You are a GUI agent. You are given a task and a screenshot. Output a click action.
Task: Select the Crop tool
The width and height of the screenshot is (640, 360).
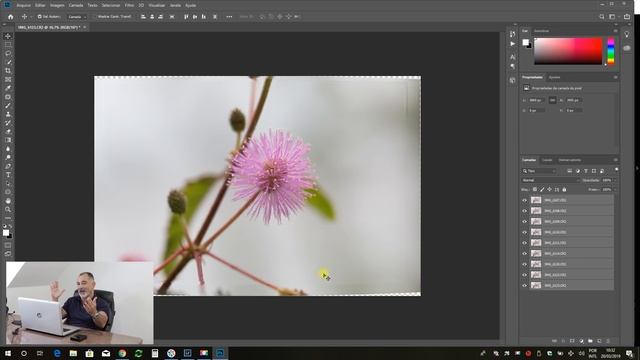click(x=8, y=71)
